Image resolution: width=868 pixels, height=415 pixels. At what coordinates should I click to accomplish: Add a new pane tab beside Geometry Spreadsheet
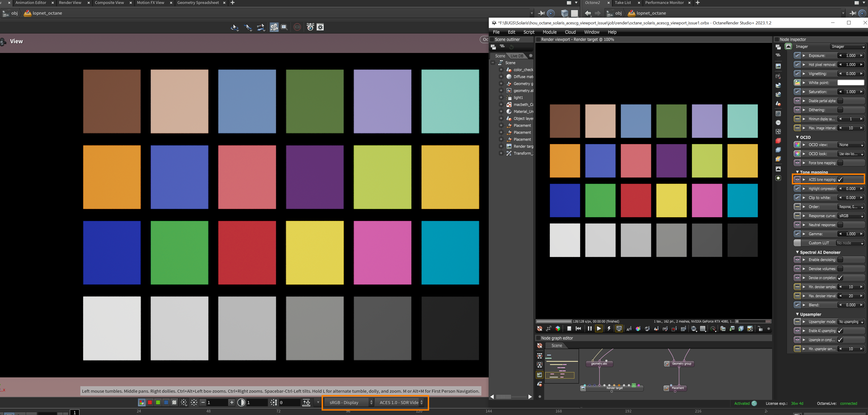pyautogui.click(x=232, y=3)
